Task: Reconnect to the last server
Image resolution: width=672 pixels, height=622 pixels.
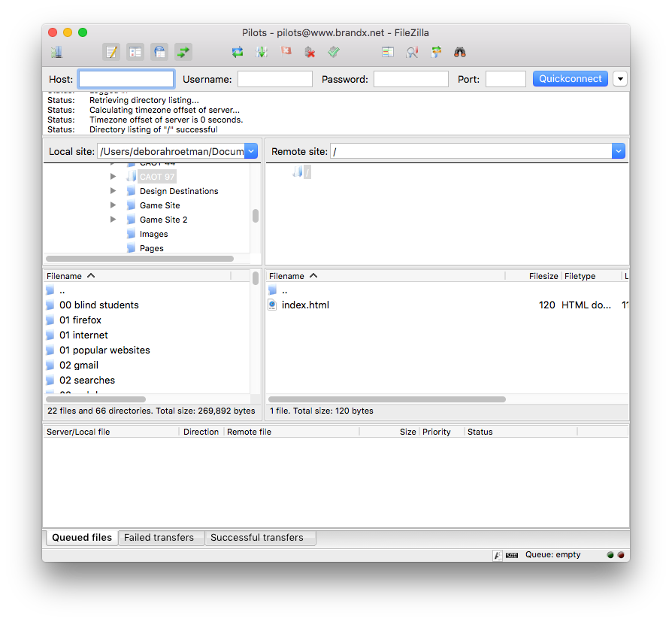Action: pos(334,53)
